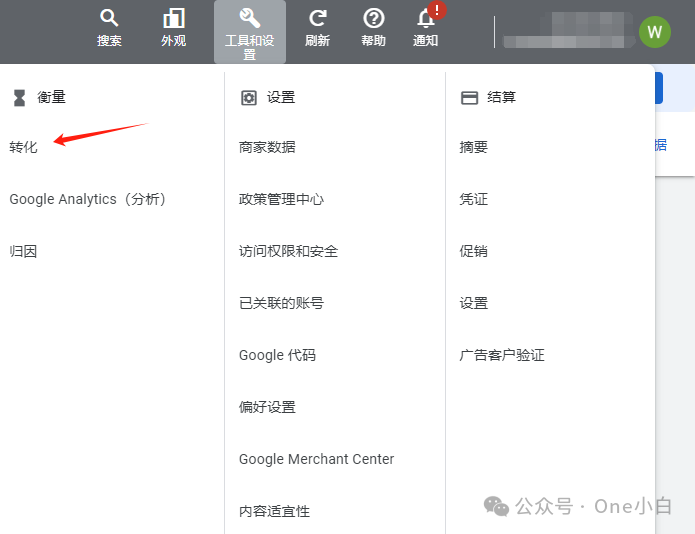Open billing Summary (摘要) entry
The height and width of the screenshot is (534, 695).
[474, 147]
